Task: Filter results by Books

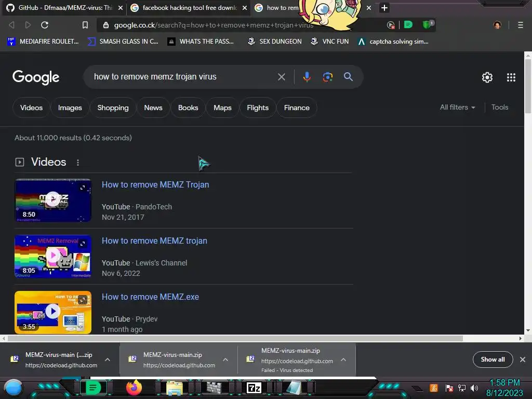Action: [188, 108]
